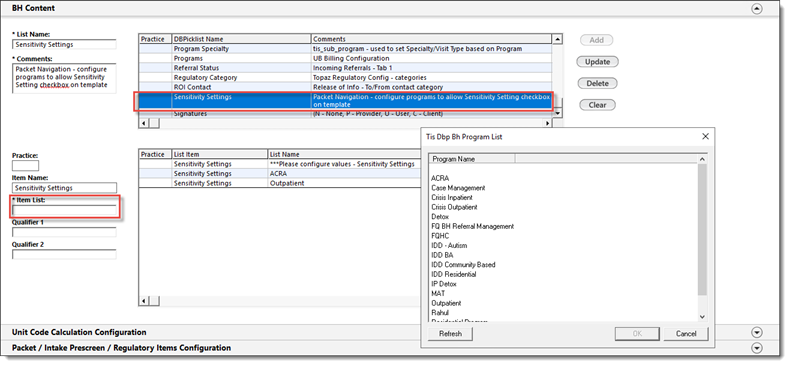
Task: Click DBPicklist table scroll up arrow
Action: [557, 39]
